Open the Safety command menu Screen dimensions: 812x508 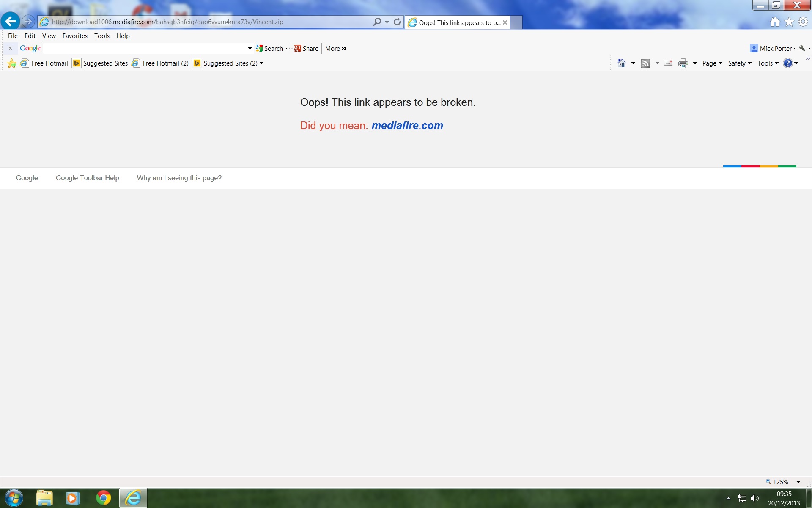[x=740, y=63]
